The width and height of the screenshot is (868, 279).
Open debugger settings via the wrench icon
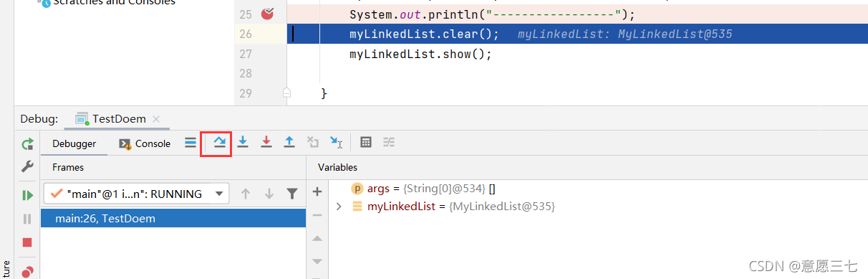[x=27, y=166]
